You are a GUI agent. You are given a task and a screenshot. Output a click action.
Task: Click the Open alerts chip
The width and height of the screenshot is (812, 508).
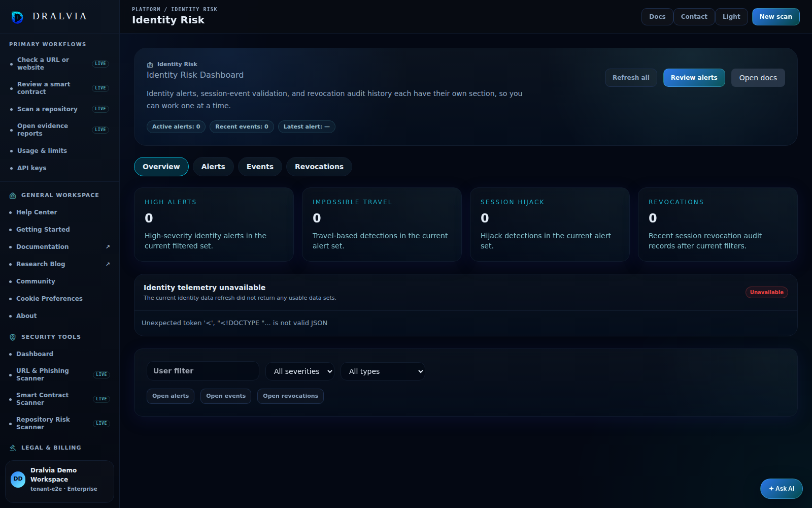pyautogui.click(x=171, y=396)
